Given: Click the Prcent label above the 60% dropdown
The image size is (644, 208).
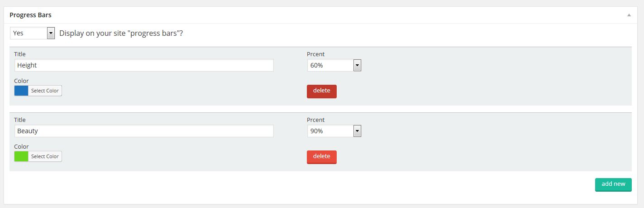Looking at the screenshot, I should 316,54.
